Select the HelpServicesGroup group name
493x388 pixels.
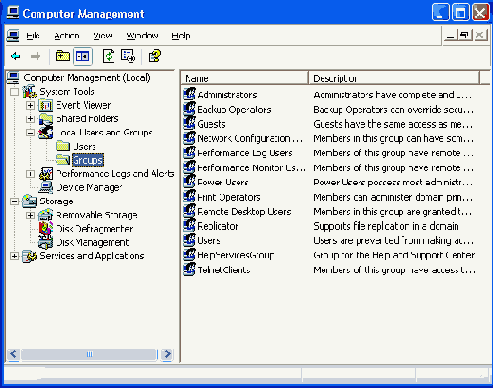tap(236, 255)
